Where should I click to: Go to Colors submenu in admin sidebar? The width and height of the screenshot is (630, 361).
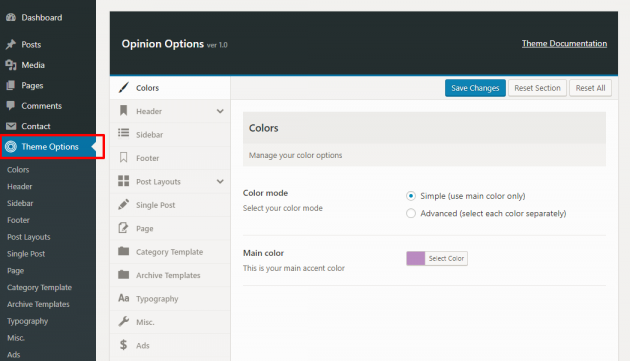tap(18, 170)
